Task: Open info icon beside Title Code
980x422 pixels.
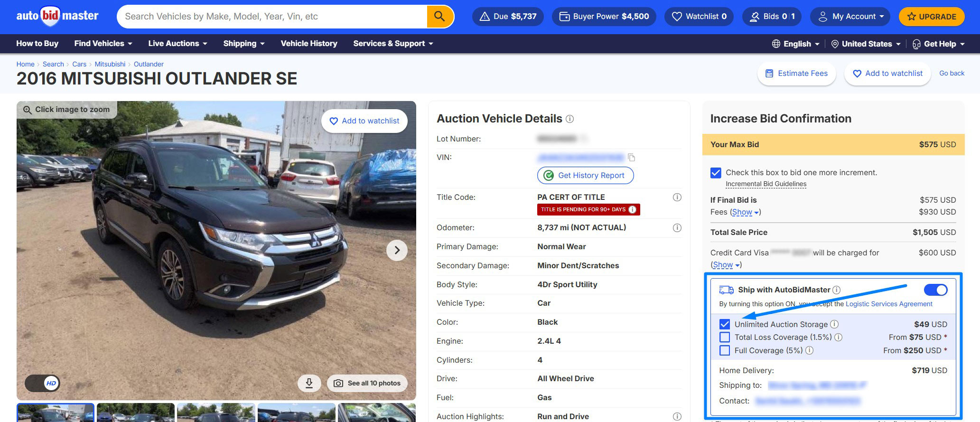Action: point(677,197)
